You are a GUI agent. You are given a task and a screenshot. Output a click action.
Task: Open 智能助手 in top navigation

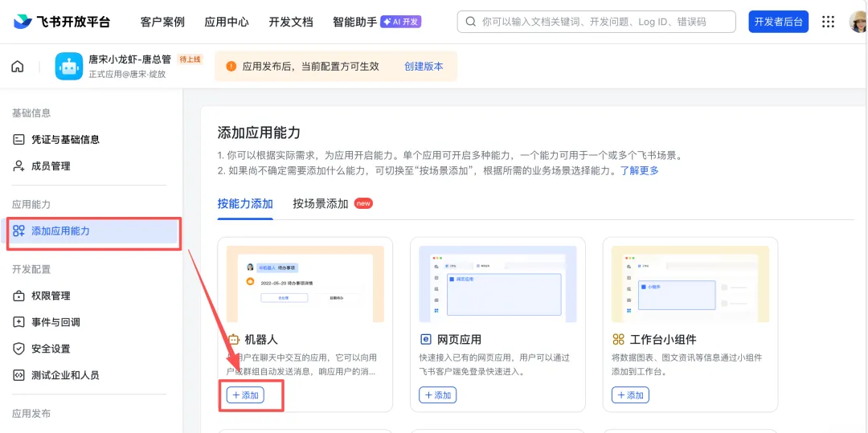click(355, 22)
